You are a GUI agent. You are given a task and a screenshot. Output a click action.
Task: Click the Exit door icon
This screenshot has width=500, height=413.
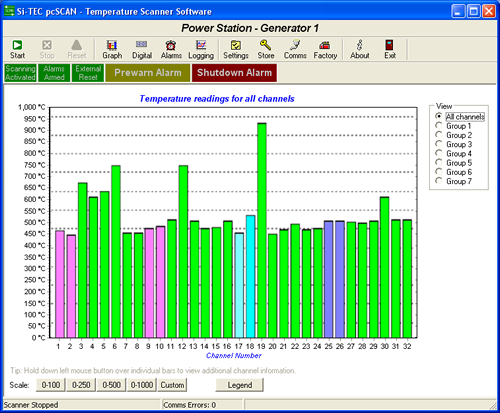tap(389, 45)
